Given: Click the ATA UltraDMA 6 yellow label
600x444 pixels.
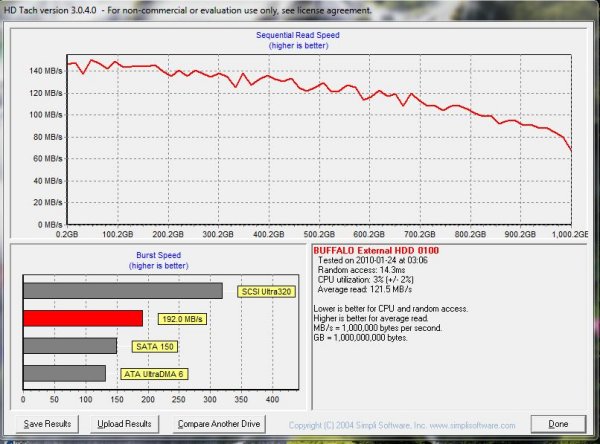Looking at the screenshot, I should coord(154,374).
